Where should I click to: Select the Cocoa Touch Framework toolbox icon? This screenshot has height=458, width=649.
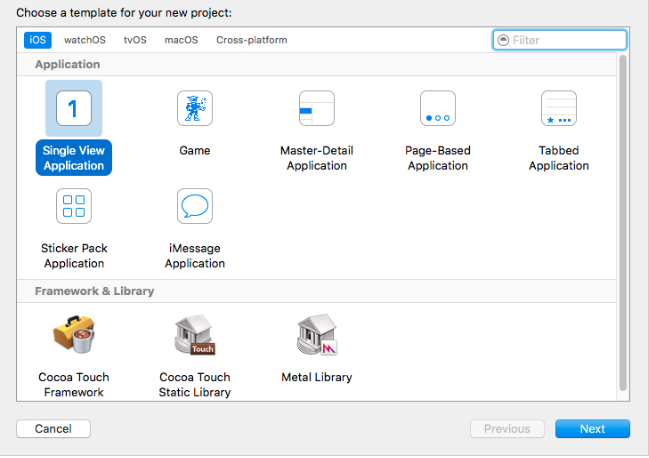pos(74,336)
